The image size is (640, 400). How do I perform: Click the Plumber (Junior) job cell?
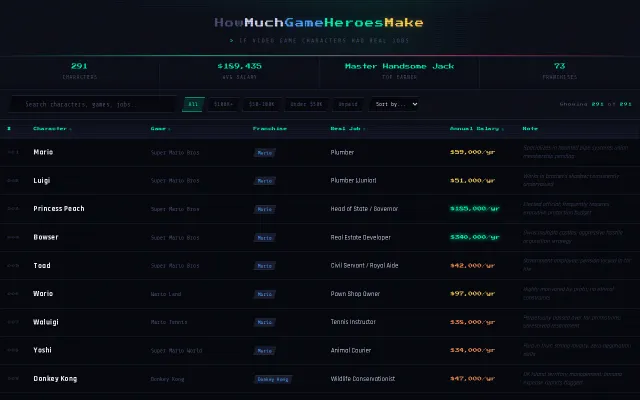click(353, 180)
